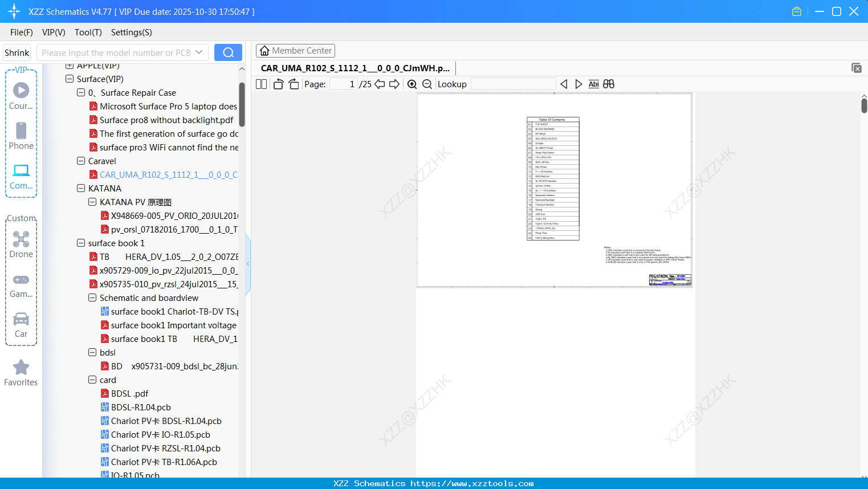Click the model number search input

(116, 52)
